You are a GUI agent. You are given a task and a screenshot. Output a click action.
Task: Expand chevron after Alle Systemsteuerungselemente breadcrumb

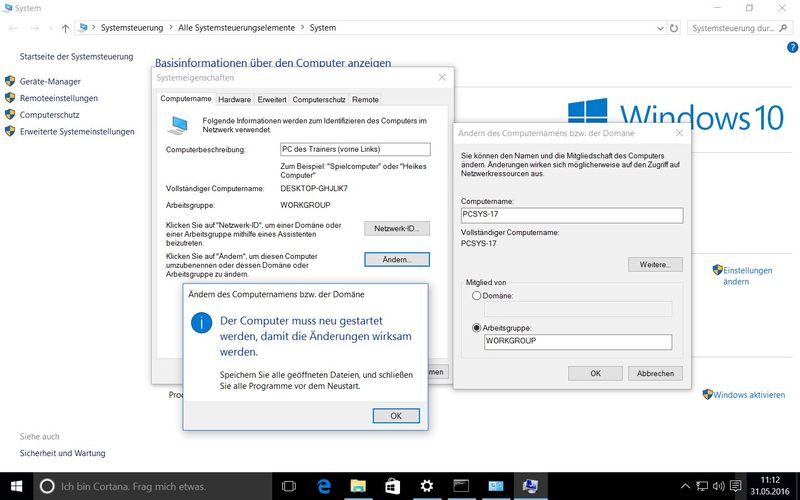click(x=302, y=28)
